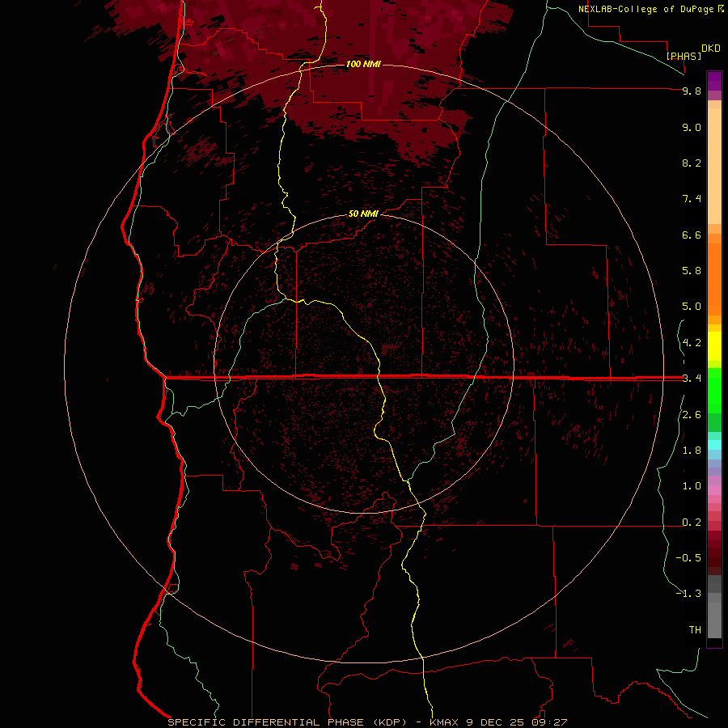
Task: Click the 2.6 value on the color scale
Action: coord(692,415)
